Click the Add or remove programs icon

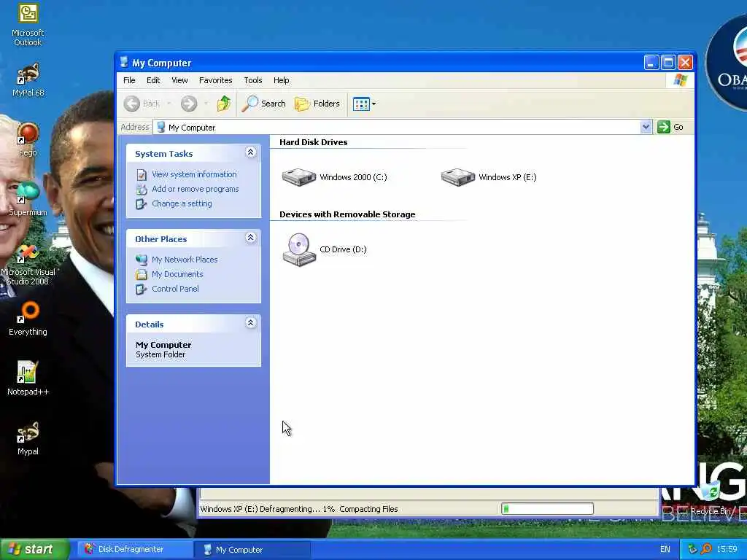(142, 190)
